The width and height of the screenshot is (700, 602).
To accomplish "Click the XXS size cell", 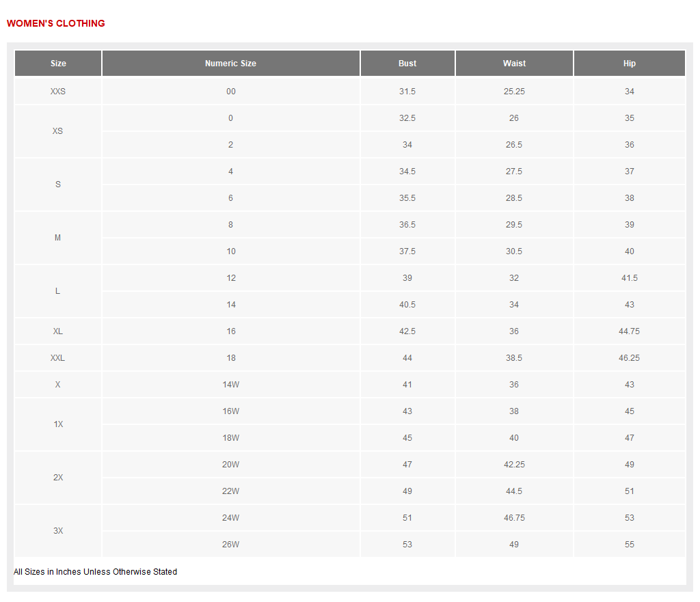I will (58, 92).
